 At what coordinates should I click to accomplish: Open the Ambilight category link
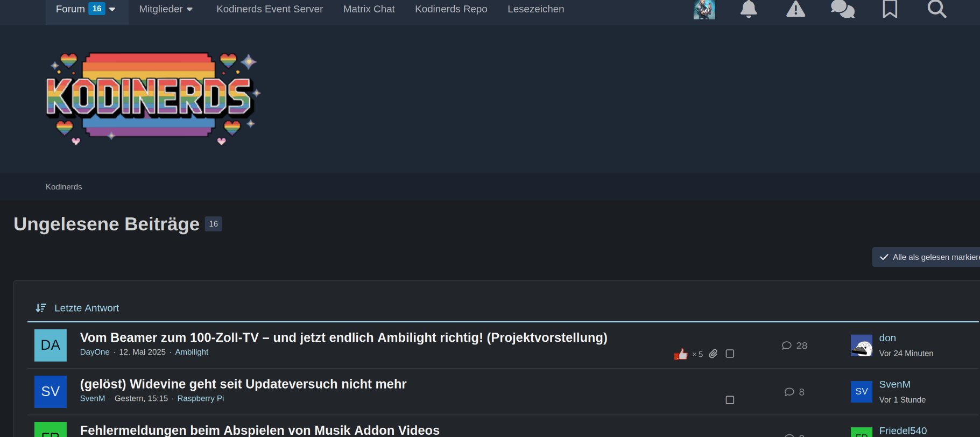click(x=192, y=352)
